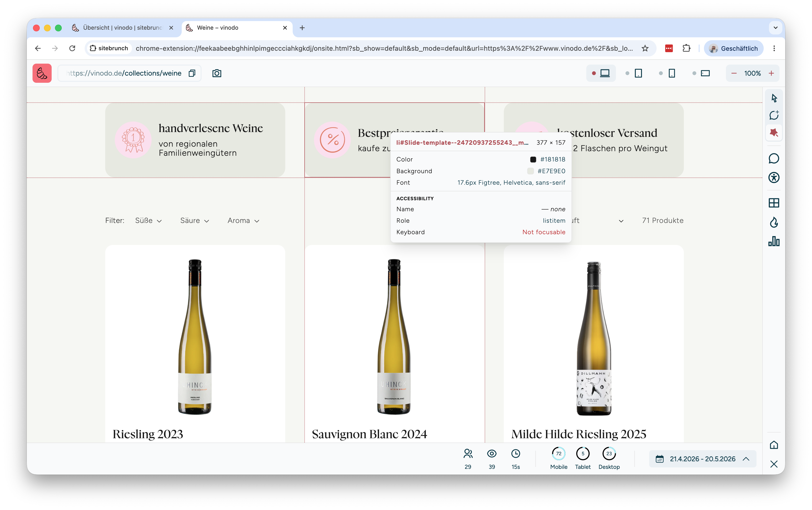The height and width of the screenshot is (510, 812).
Task: Increase zoom with the plus button
Action: point(771,73)
